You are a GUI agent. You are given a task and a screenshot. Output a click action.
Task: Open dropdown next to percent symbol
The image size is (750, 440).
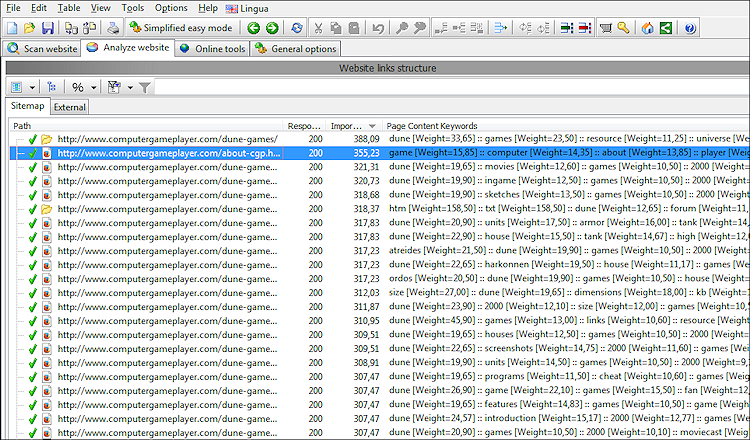pos(94,88)
